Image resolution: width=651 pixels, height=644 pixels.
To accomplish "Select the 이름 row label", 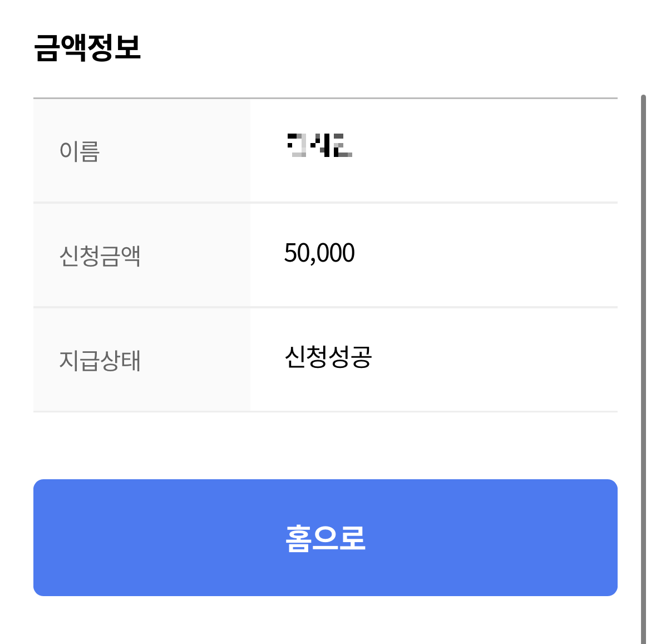I will [77, 150].
